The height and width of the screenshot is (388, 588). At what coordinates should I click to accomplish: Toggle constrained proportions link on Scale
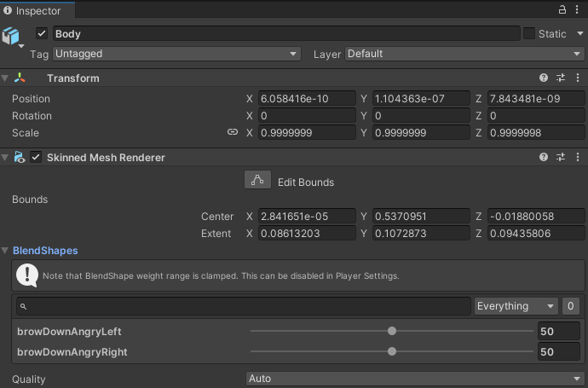click(233, 132)
